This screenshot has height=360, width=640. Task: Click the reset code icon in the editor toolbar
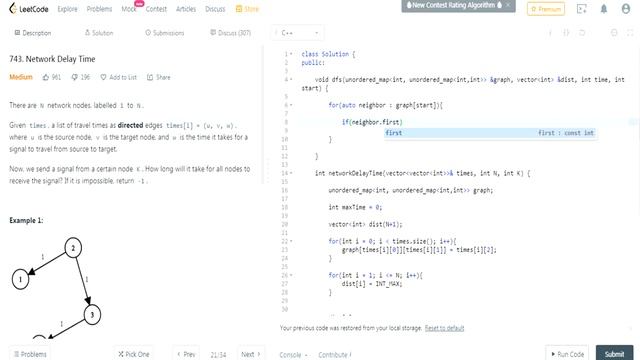pyautogui.click(x=582, y=33)
